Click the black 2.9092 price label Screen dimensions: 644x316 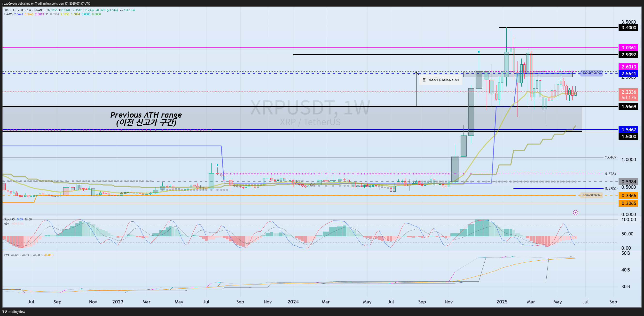(x=628, y=54)
